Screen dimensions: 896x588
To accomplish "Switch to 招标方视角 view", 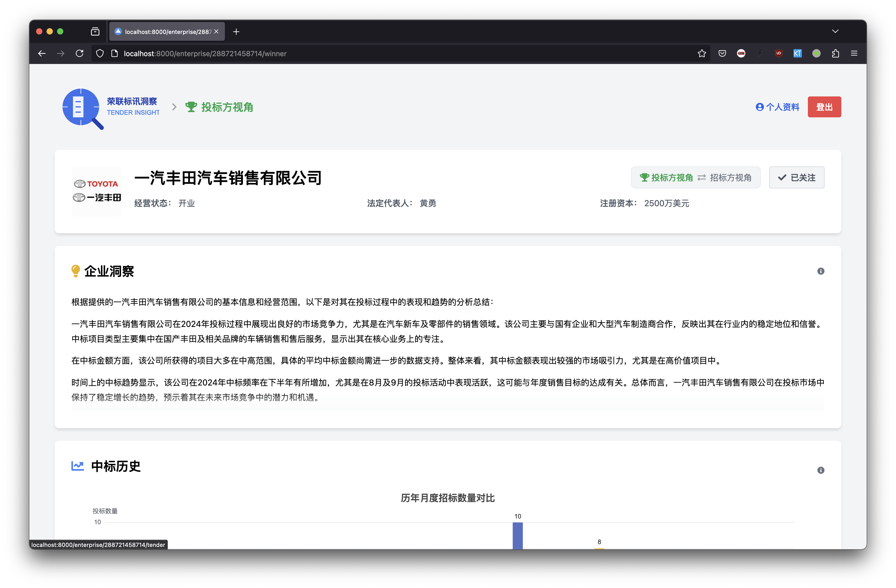I will [x=730, y=177].
